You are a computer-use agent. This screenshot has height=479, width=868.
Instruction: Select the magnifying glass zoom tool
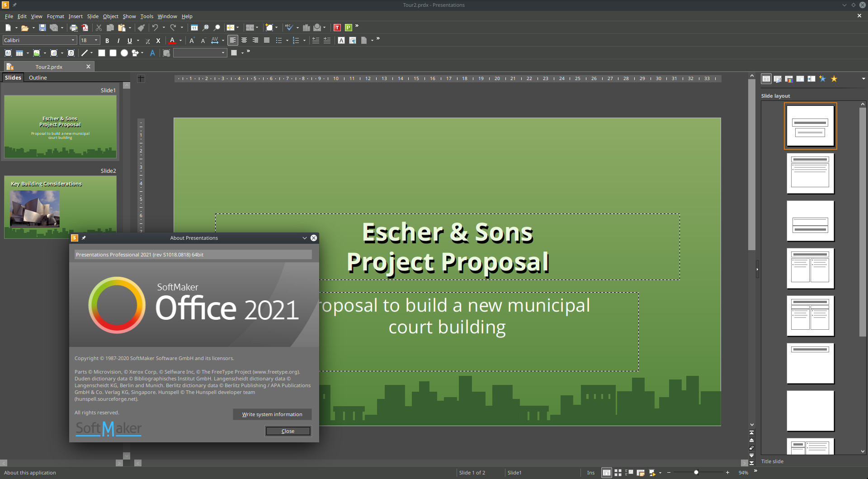click(217, 28)
